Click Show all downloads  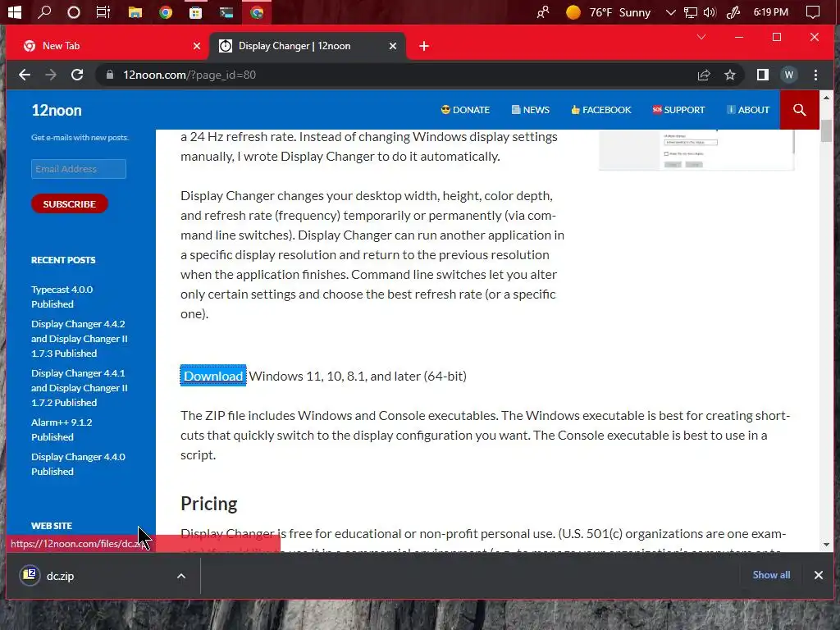pyautogui.click(x=771, y=575)
